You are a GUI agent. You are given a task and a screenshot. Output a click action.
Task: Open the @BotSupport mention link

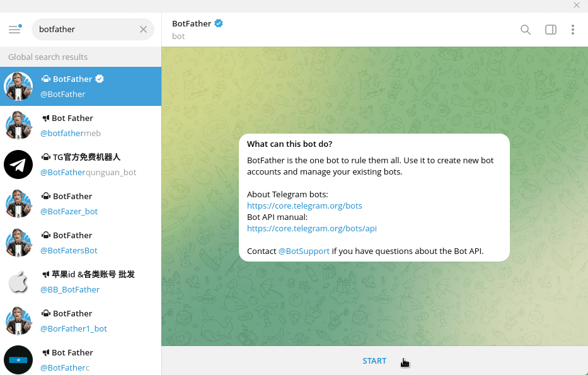(304, 251)
